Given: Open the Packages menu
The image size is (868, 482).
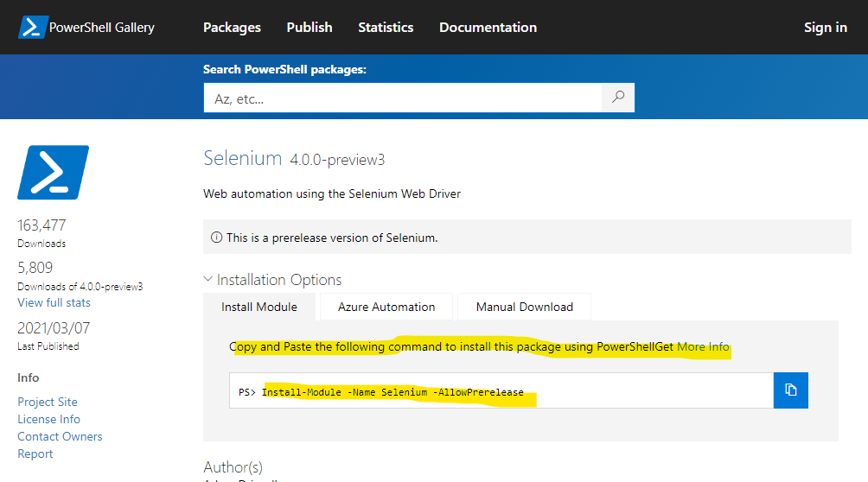Looking at the screenshot, I should pos(232,28).
